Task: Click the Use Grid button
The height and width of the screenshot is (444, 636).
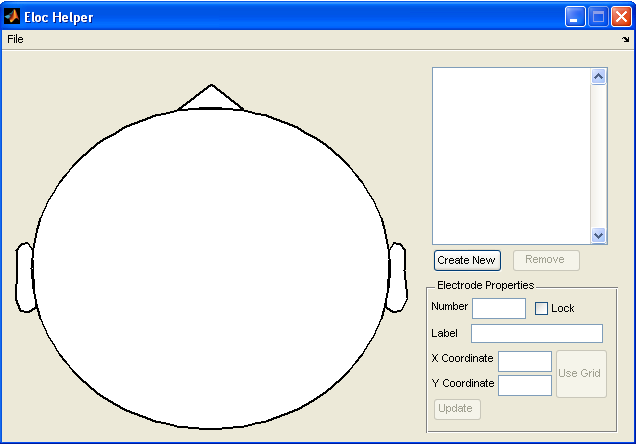Action: click(581, 374)
